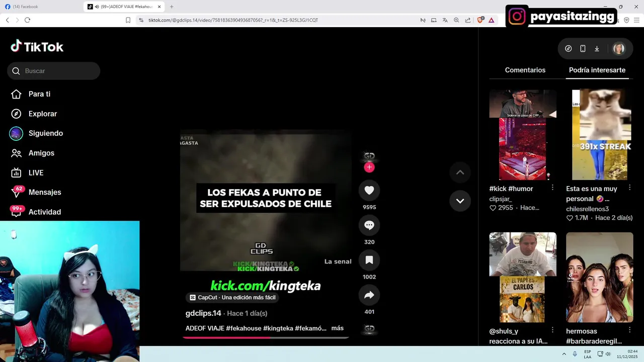Switch to the Facebook browser tab

(x=40, y=7)
